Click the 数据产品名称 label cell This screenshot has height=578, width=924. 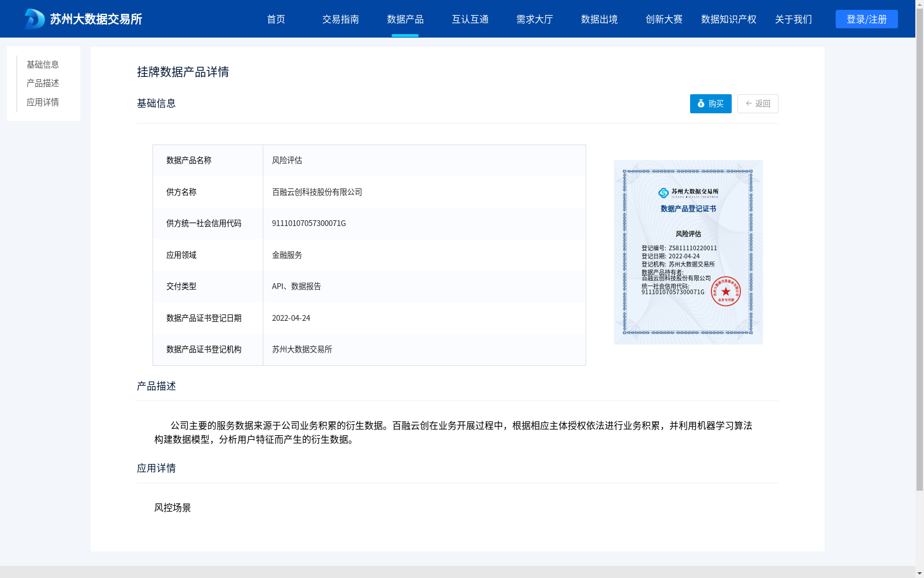tap(208, 161)
